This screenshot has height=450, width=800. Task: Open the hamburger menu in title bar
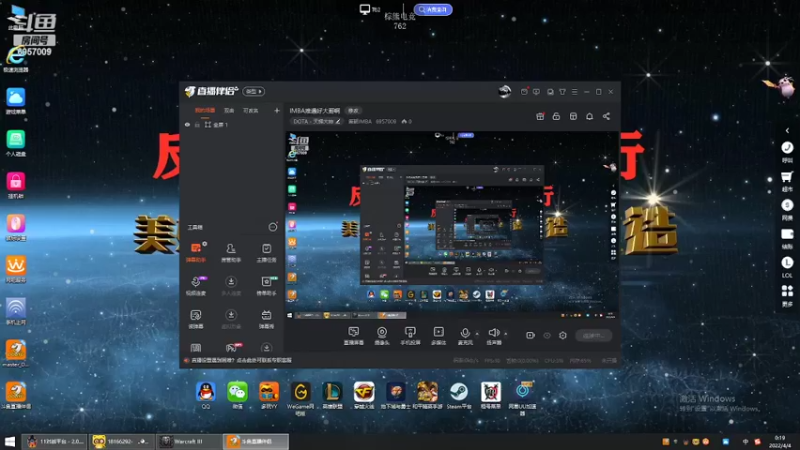574,92
